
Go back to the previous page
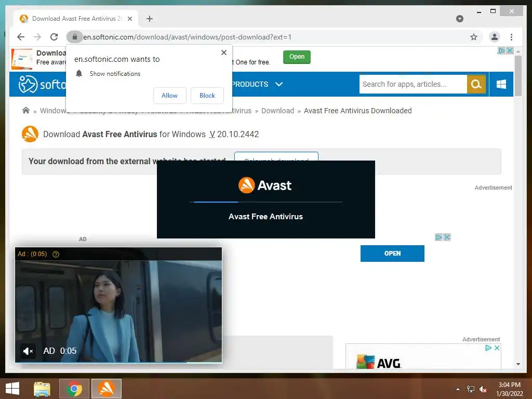click(21, 37)
